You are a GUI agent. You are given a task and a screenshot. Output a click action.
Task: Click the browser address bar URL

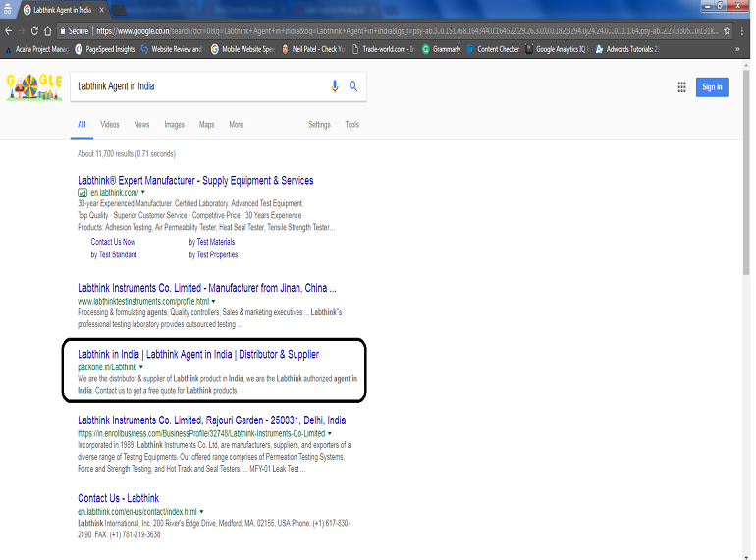(x=406, y=31)
